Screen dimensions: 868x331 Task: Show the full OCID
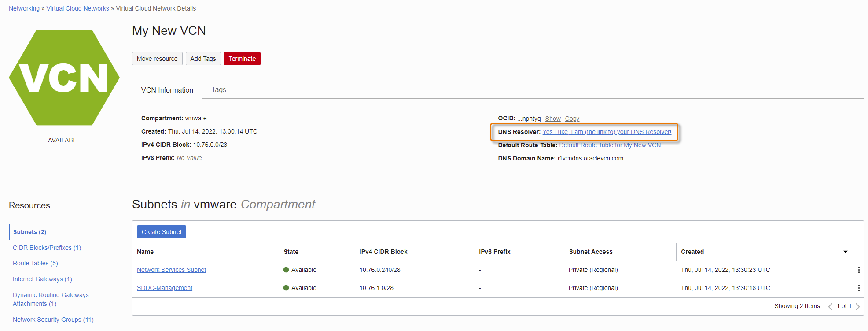[x=553, y=119]
